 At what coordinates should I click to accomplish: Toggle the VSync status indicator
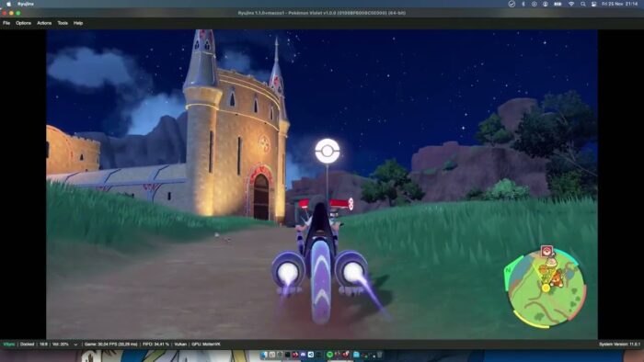(9, 345)
